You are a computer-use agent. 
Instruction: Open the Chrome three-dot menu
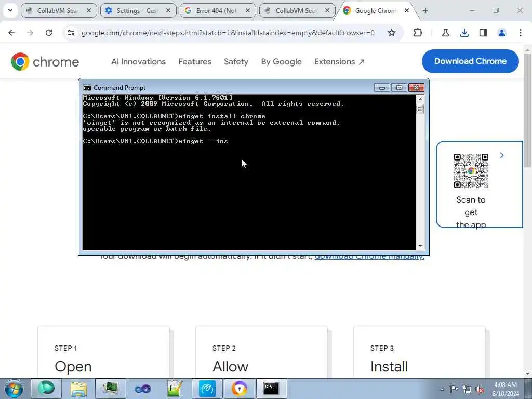[521, 33]
